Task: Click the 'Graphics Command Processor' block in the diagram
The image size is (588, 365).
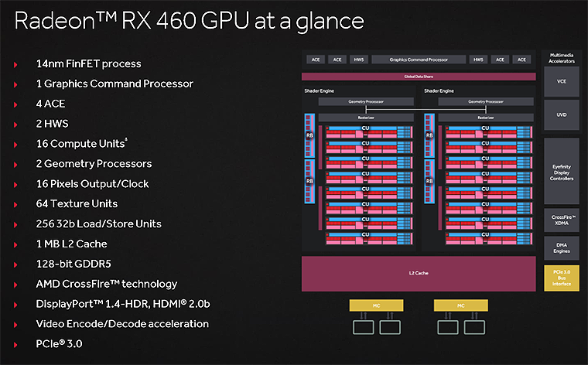Action: click(x=419, y=60)
